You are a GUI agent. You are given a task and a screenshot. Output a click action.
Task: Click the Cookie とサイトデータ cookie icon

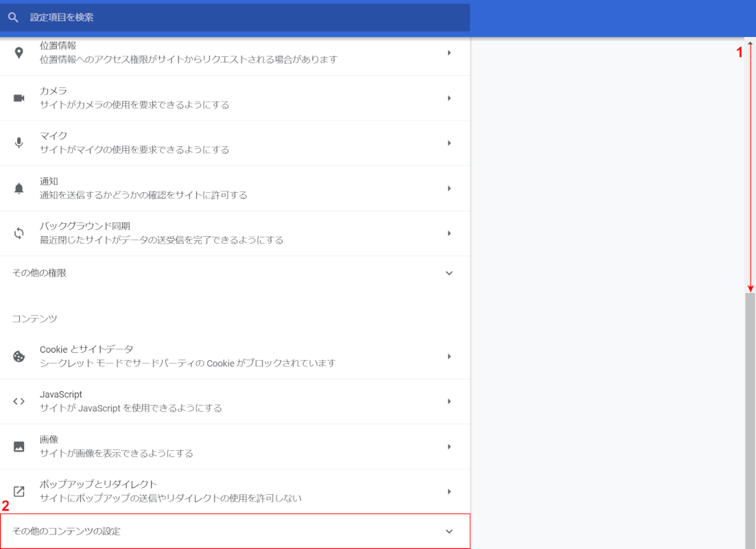coord(19,357)
